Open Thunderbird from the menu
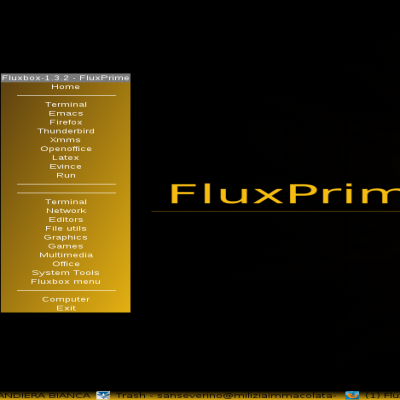The image size is (400, 400). pos(66,131)
